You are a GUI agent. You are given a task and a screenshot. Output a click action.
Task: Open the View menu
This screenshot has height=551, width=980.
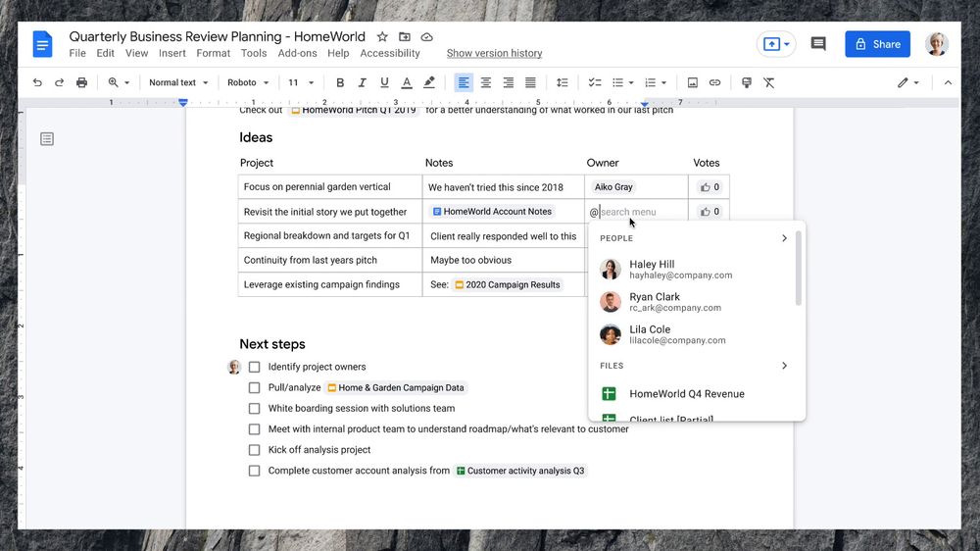pos(136,53)
